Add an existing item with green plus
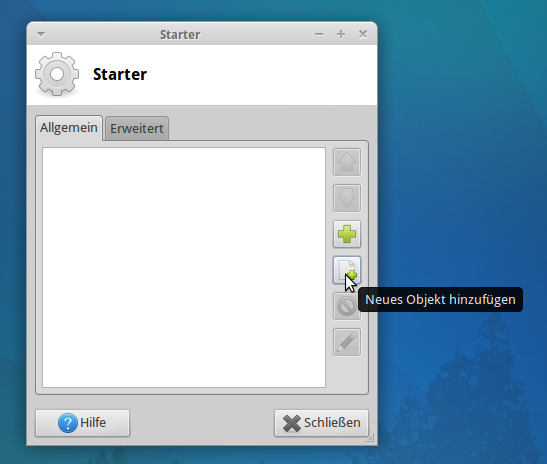Viewport: 547px width, 464px height. 347,234
